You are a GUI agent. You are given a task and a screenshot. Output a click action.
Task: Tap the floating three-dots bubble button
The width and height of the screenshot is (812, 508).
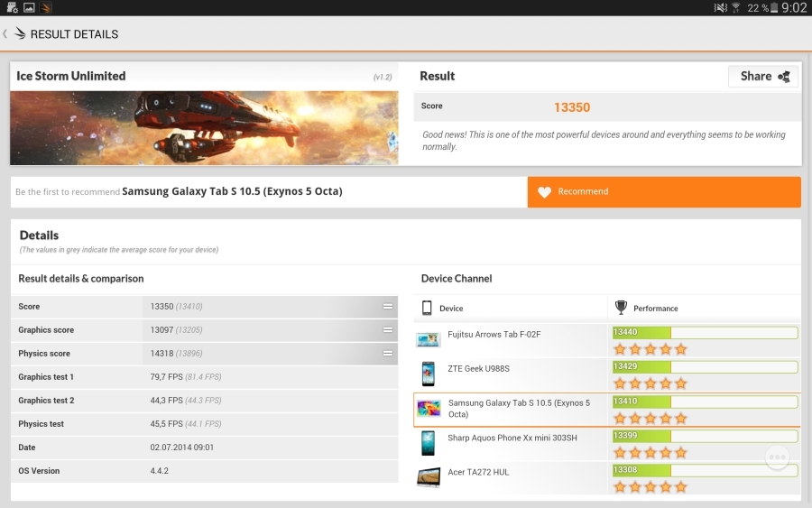(778, 457)
